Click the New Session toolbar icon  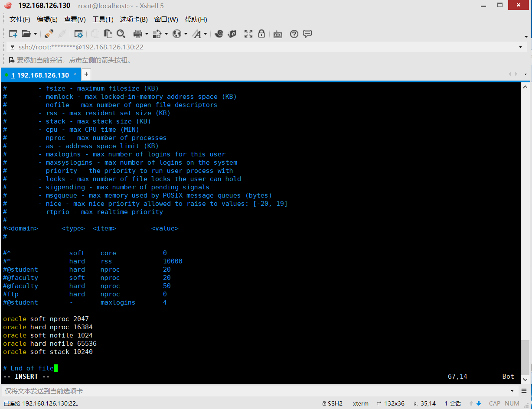click(x=13, y=34)
